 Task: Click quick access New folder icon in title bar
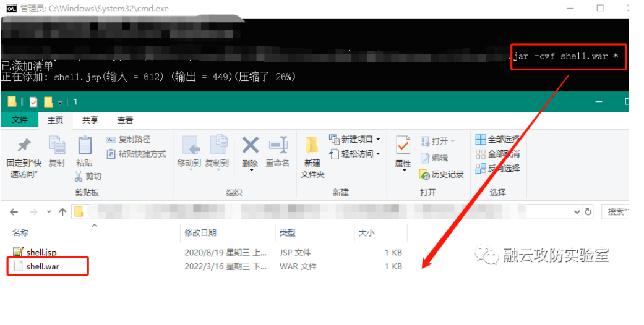(48, 101)
